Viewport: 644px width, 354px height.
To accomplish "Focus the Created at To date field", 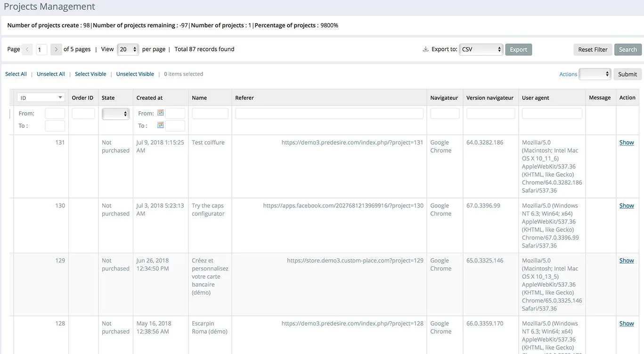I will 175,125.
